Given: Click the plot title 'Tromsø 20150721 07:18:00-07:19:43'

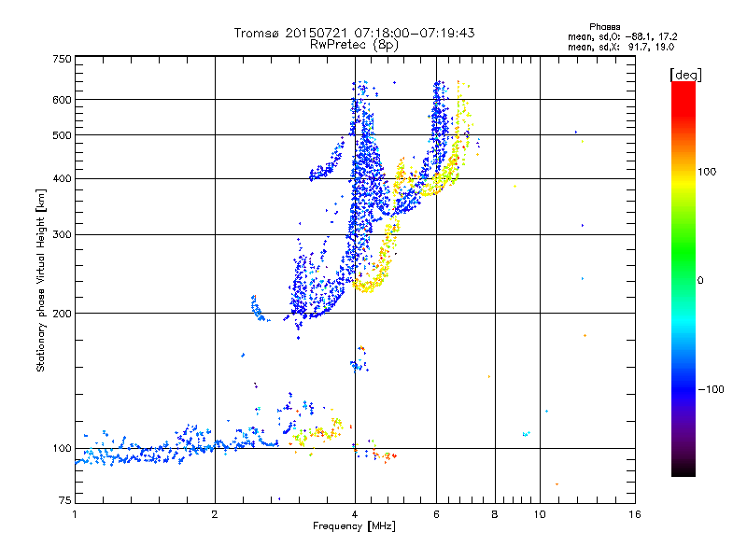Looking at the screenshot, I should (354, 33).
